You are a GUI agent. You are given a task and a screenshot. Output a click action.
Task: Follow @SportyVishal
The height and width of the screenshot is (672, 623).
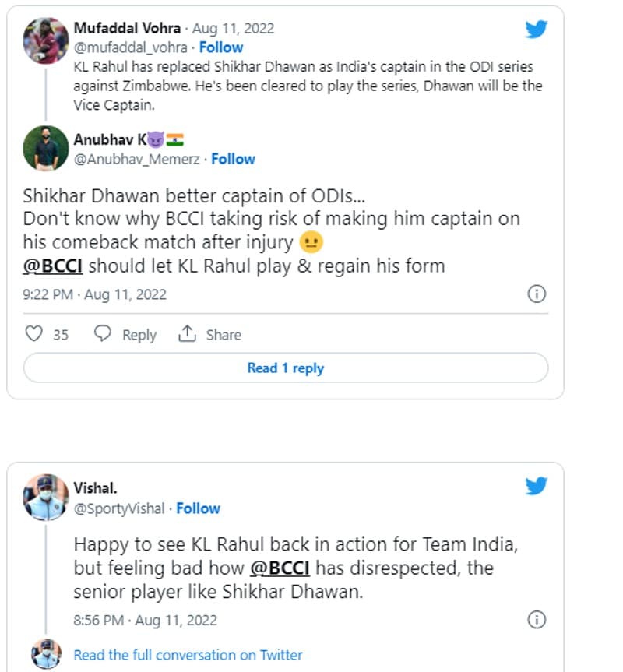[x=198, y=508]
